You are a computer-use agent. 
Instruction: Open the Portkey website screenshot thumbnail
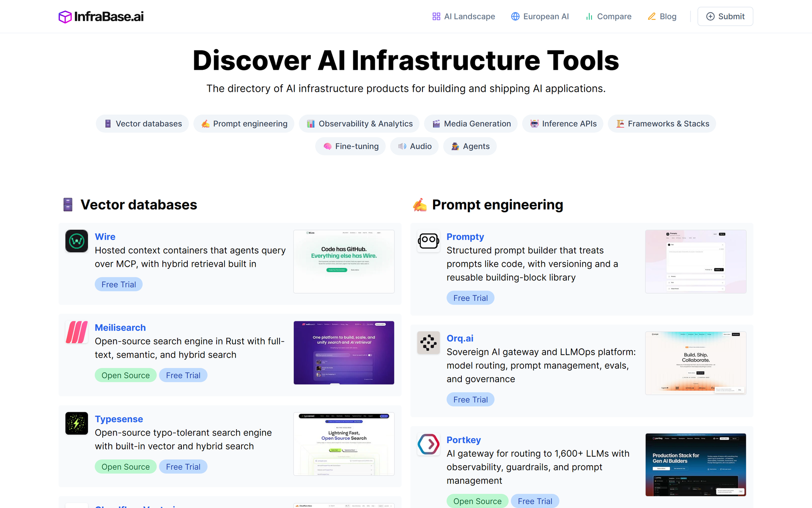click(696, 465)
